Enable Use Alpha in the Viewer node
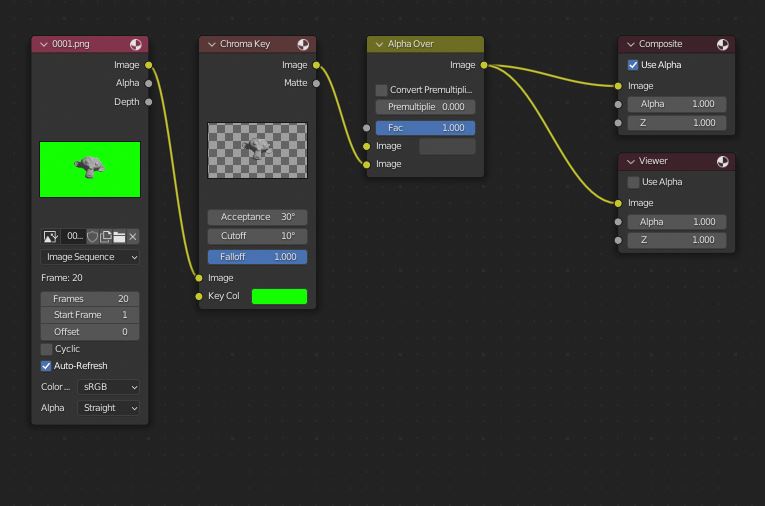 (634, 182)
